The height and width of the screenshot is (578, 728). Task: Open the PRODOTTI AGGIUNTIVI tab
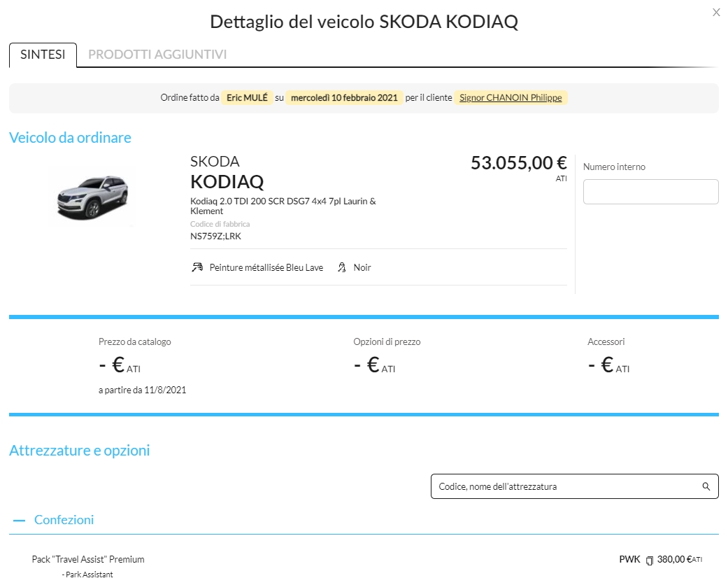tap(157, 55)
